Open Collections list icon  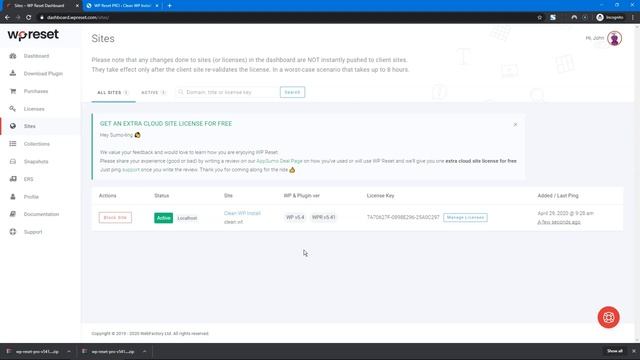(13, 144)
